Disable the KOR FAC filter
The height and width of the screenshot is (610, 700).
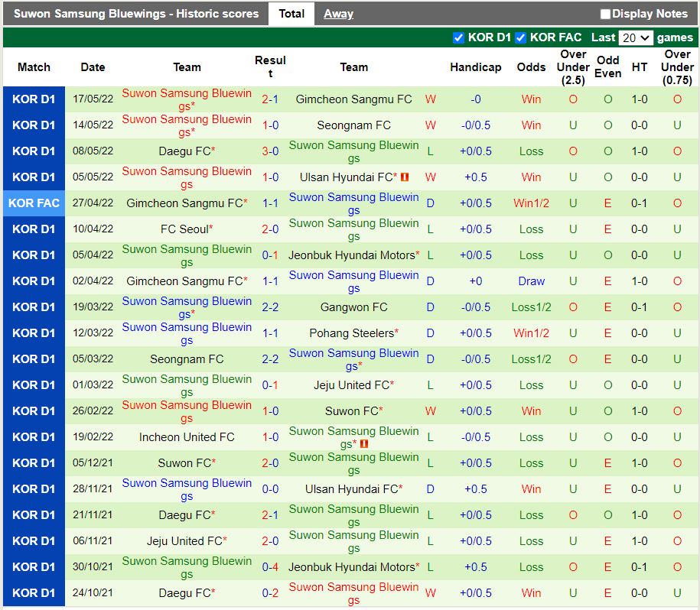(519, 37)
